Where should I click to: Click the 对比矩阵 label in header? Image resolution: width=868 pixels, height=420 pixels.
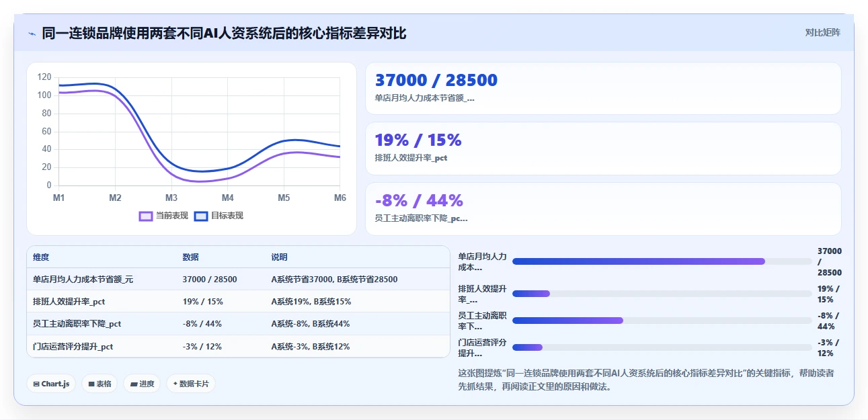[822, 32]
